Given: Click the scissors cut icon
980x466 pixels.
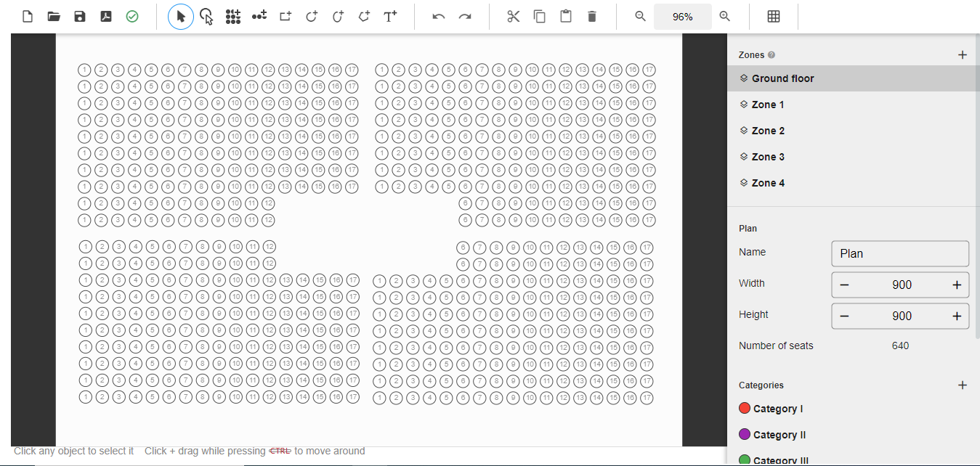Looking at the screenshot, I should 514,17.
